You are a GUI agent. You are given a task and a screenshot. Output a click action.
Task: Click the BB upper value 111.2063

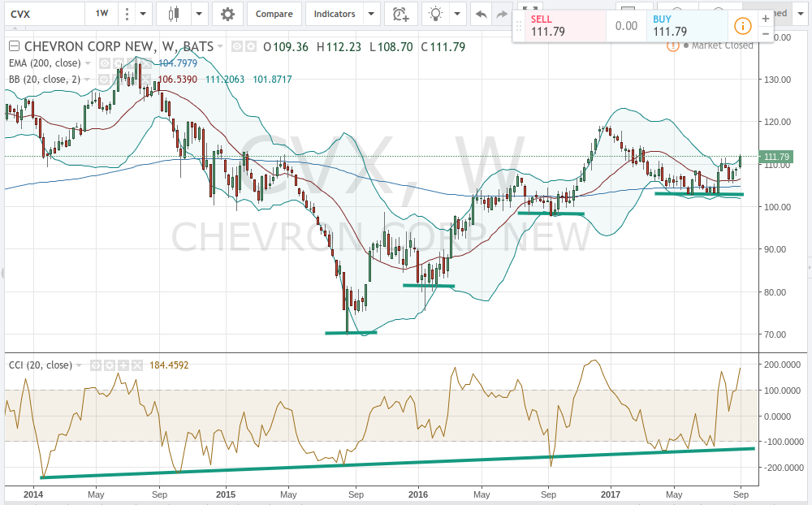(225, 80)
